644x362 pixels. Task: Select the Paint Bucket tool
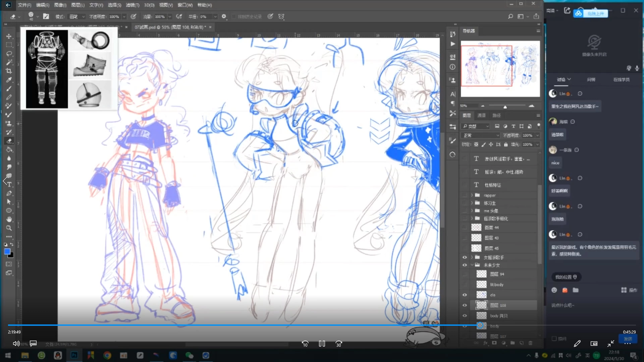[9, 149]
